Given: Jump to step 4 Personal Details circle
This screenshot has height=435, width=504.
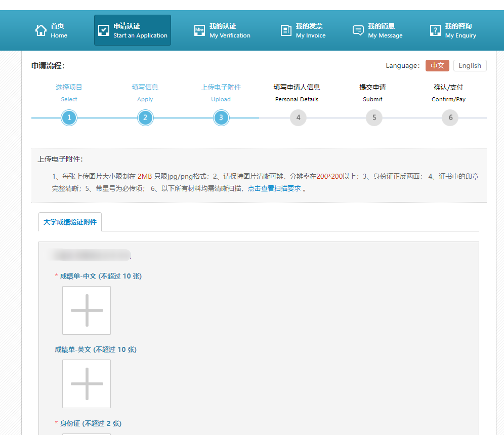Looking at the screenshot, I should click(x=298, y=118).
